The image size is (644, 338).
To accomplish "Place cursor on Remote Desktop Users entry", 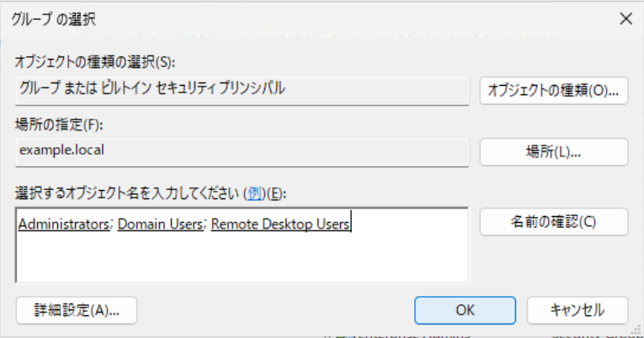I will 280,224.
